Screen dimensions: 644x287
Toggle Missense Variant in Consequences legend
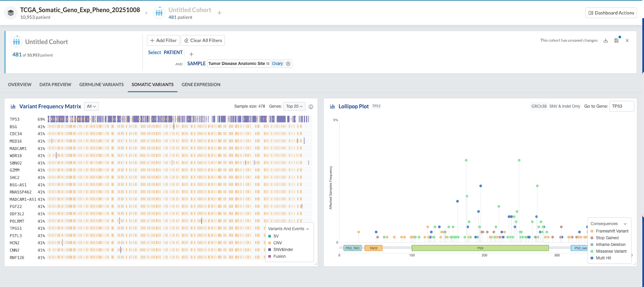pos(611,251)
